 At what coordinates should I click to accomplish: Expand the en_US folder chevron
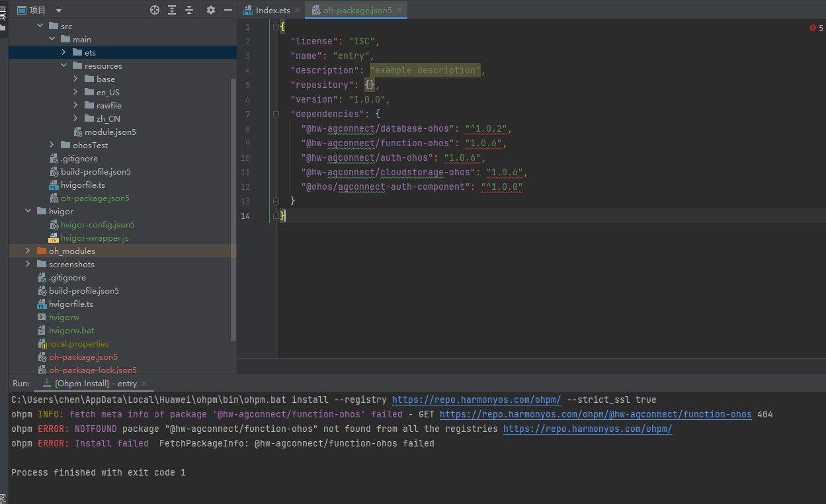point(75,92)
